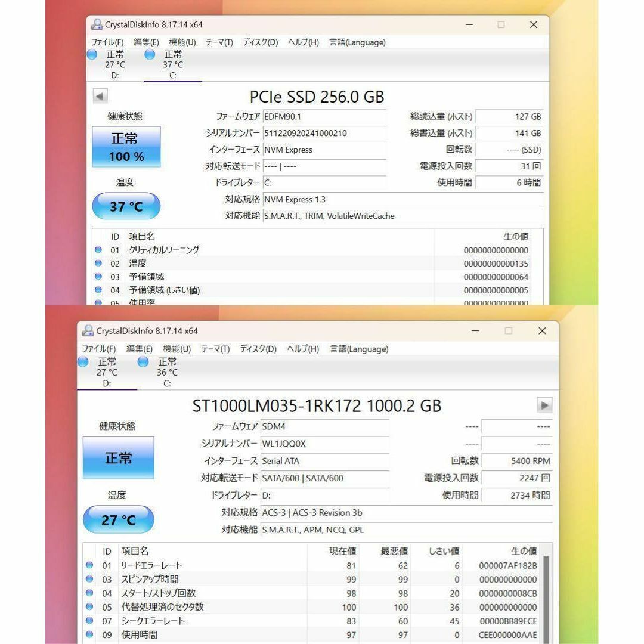
Task: Open ディスク(D) menu in bottom window
Action: coord(258,349)
